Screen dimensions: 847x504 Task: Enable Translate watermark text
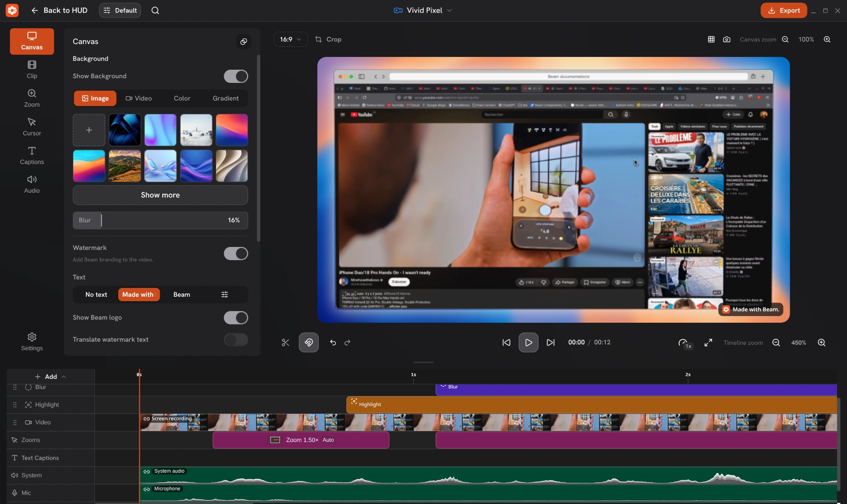[236, 340]
